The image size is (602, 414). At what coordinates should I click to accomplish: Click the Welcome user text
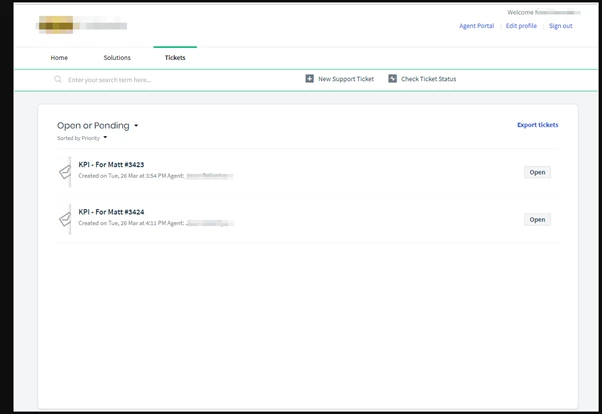coord(544,12)
